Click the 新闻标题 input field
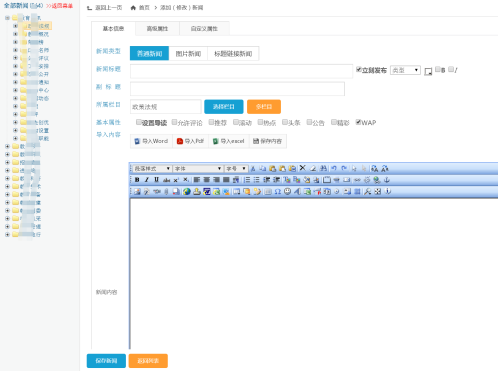The width and height of the screenshot is (499, 371). pyautogui.click(x=241, y=71)
